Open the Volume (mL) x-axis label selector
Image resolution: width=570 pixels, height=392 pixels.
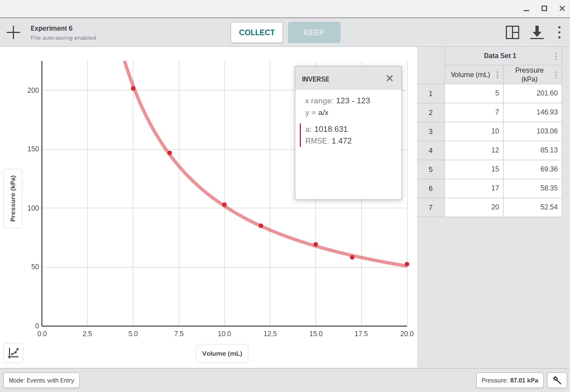point(222,353)
